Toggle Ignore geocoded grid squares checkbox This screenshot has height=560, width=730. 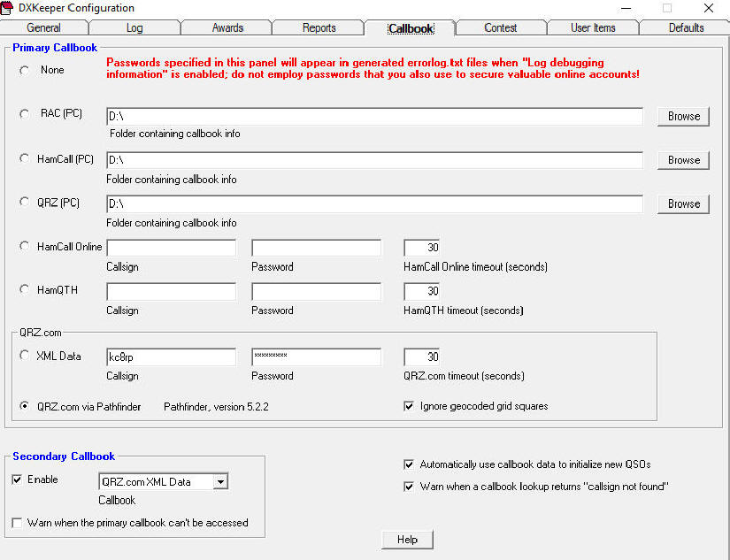click(409, 406)
